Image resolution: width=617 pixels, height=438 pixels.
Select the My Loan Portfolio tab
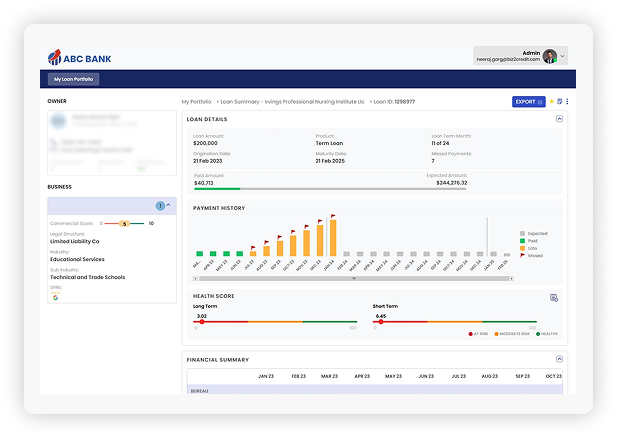76,79
